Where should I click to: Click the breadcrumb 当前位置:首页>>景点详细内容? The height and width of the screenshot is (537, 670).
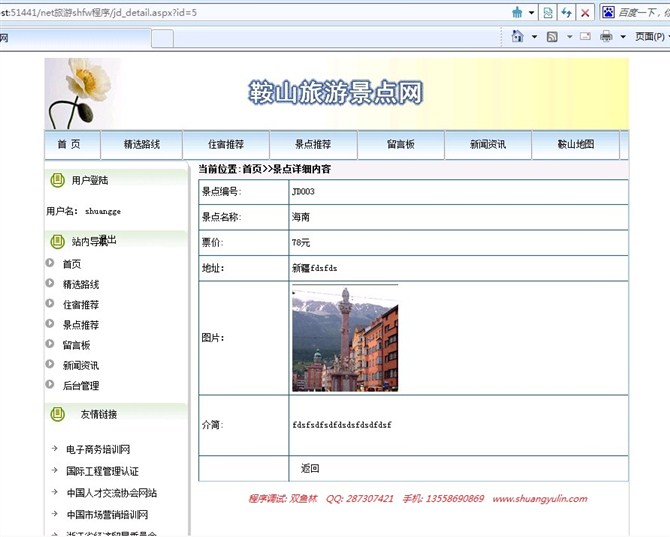click(264, 169)
